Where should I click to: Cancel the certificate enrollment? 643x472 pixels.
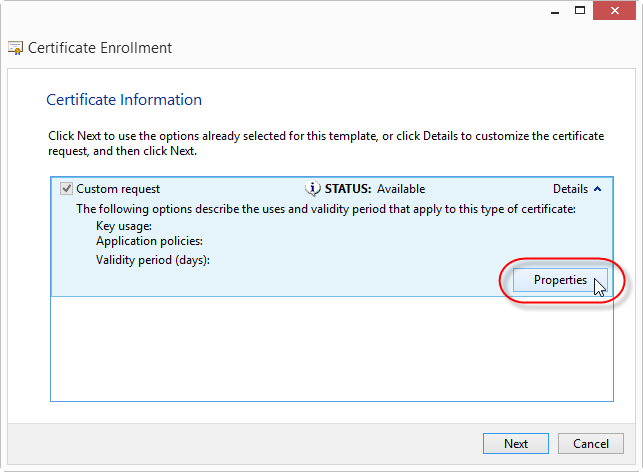[591, 444]
